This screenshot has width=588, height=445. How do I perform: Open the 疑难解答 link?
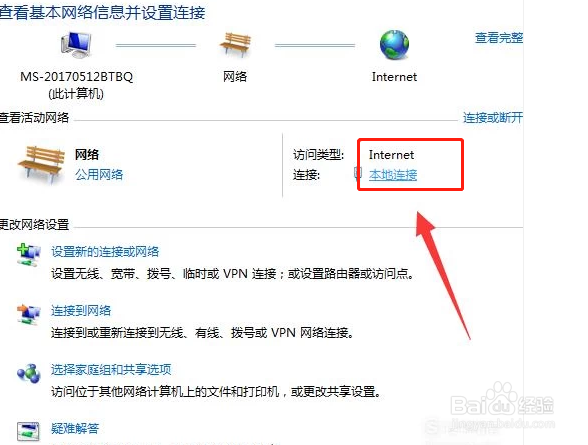[75, 428]
